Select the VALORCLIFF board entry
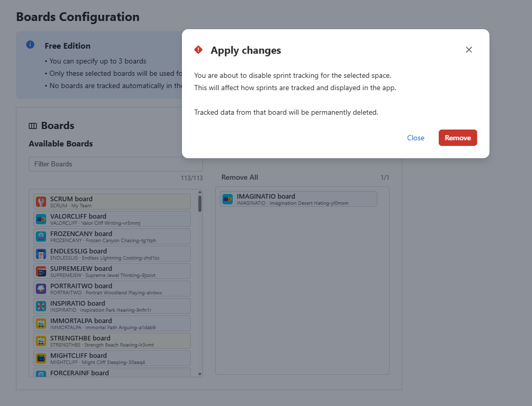This screenshot has height=406, width=532. tap(112, 219)
